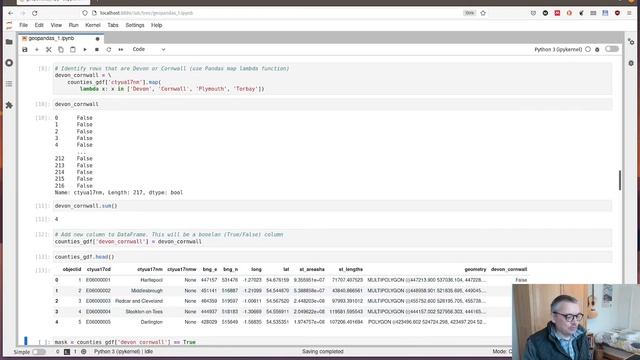Click the ctyua17nm column header
This screenshot has height=360, width=640.
point(150,269)
